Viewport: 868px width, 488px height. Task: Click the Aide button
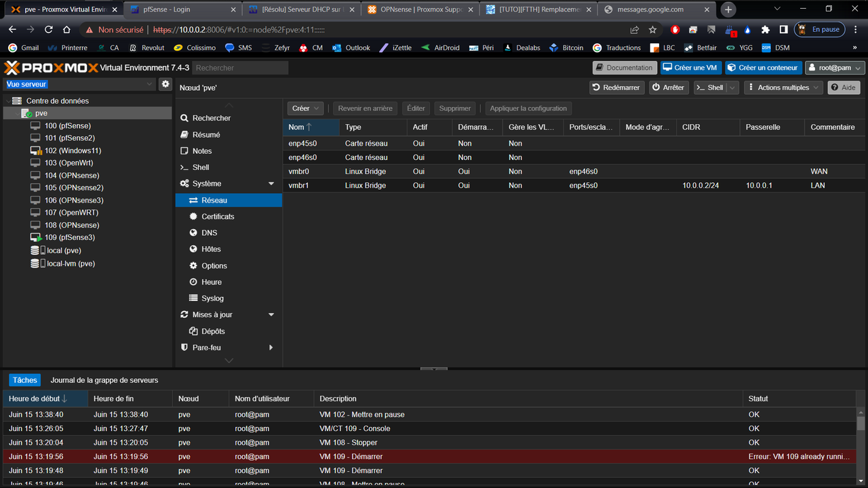pyautogui.click(x=844, y=87)
